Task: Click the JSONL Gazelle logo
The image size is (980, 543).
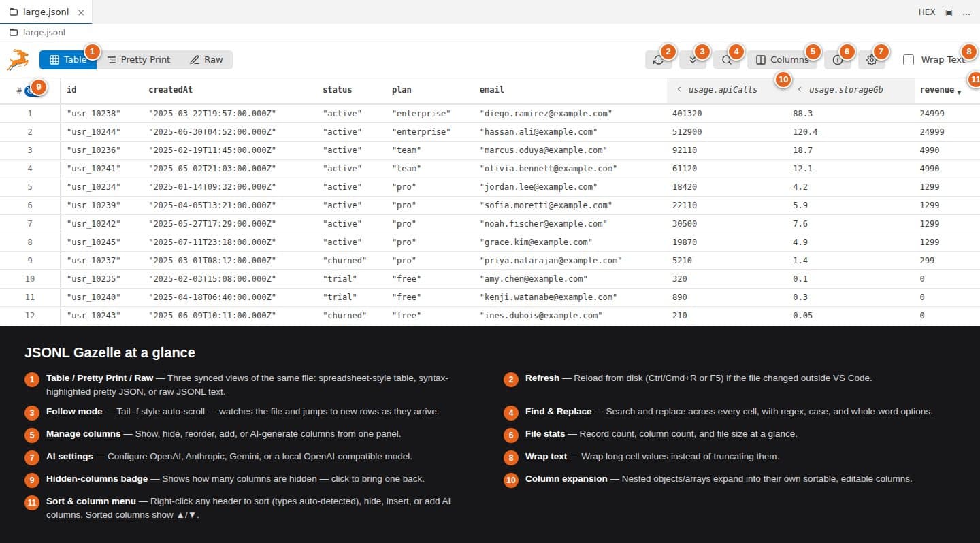Action: pyautogui.click(x=18, y=60)
